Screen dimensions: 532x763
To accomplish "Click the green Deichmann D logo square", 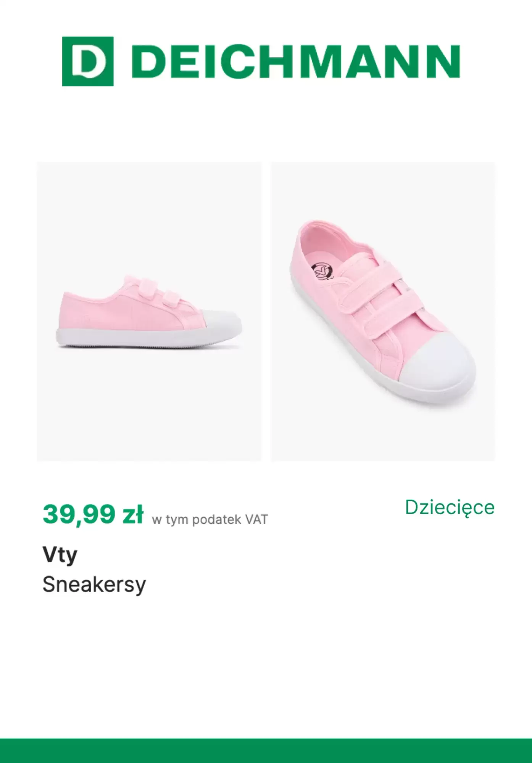I will click(x=88, y=61).
